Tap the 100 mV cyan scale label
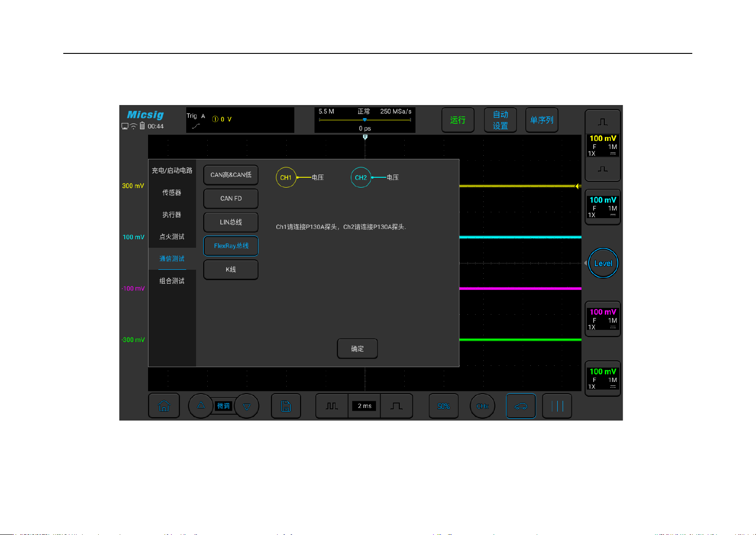This screenshot has width=756, height=535. [133, 237]
